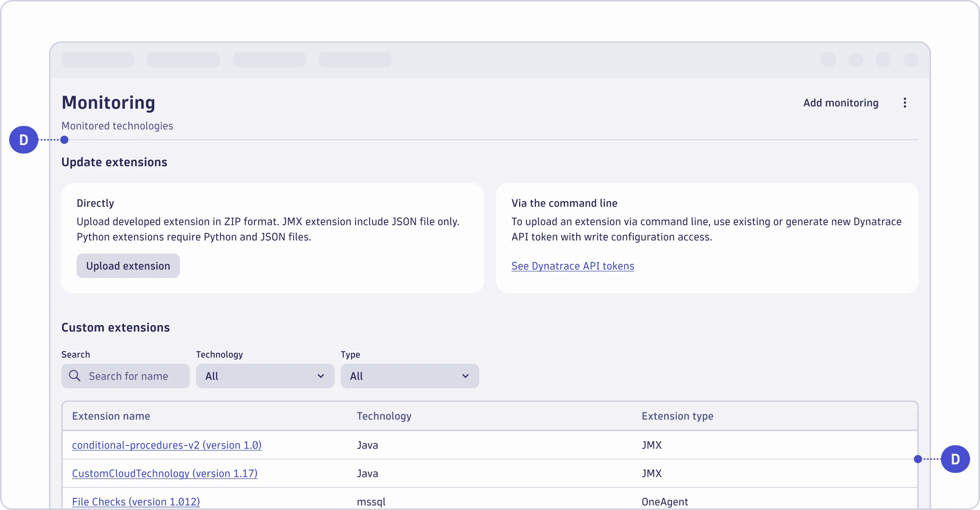Select JMX cell in CustomCloudTechnology row

(652, 473)
